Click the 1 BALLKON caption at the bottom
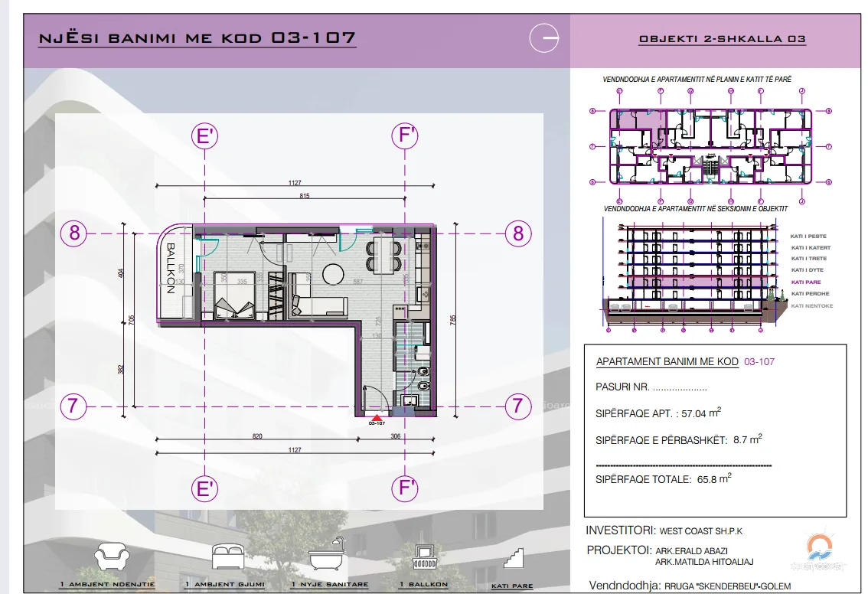The image size is (868, 594). click(x=423, y=584)
